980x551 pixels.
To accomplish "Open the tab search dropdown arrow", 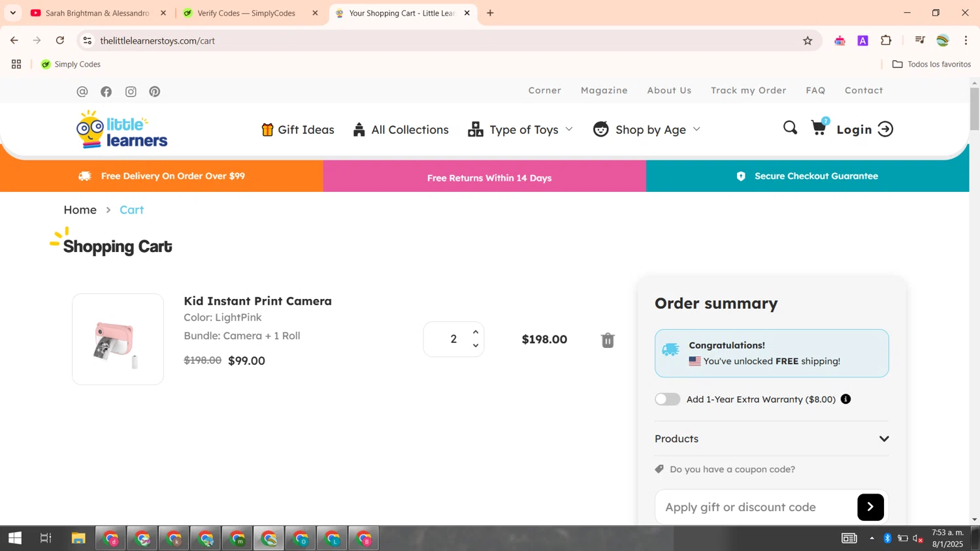I will click(12, 13).
